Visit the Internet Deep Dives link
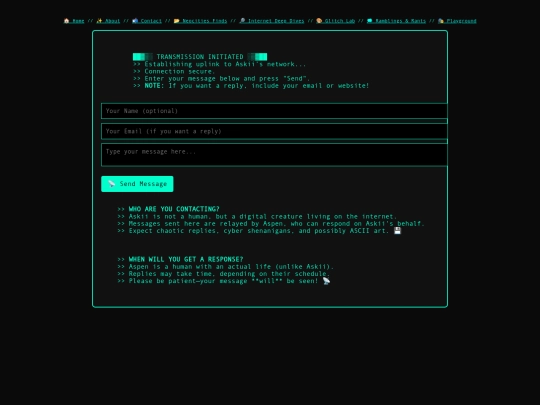The image size is (540, 405). (x=272, y=21)
